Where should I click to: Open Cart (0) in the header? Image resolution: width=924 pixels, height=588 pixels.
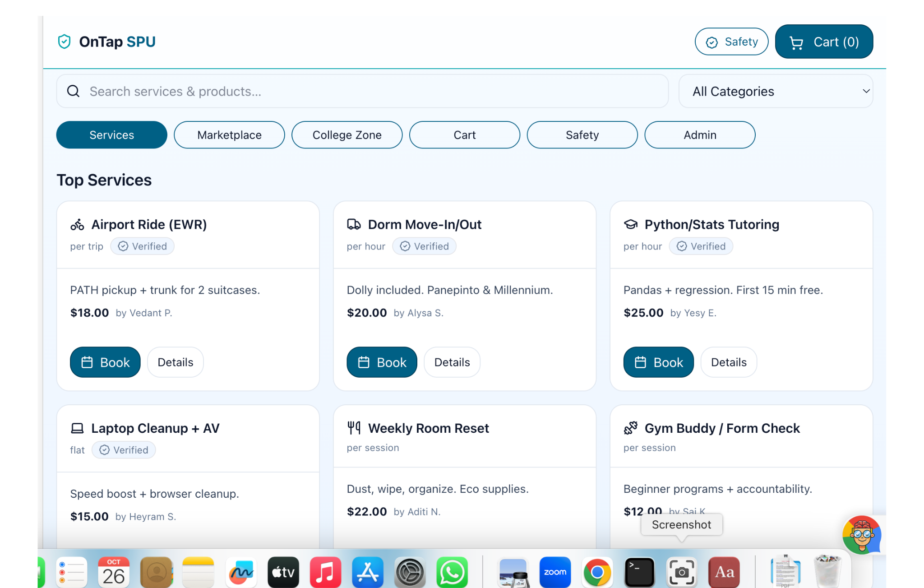824,42
